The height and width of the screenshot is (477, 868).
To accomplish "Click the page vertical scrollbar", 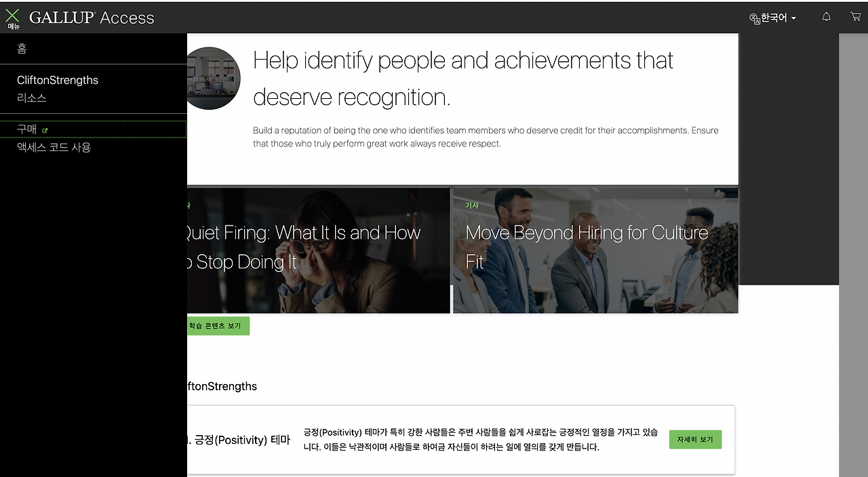I will point(853,255).
